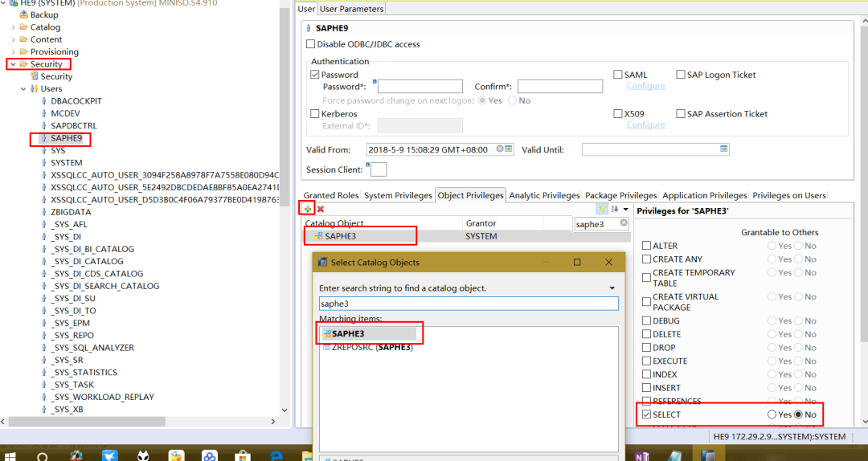
Task: Uncheck the SELECT privilege
Action: pos(646,414)
